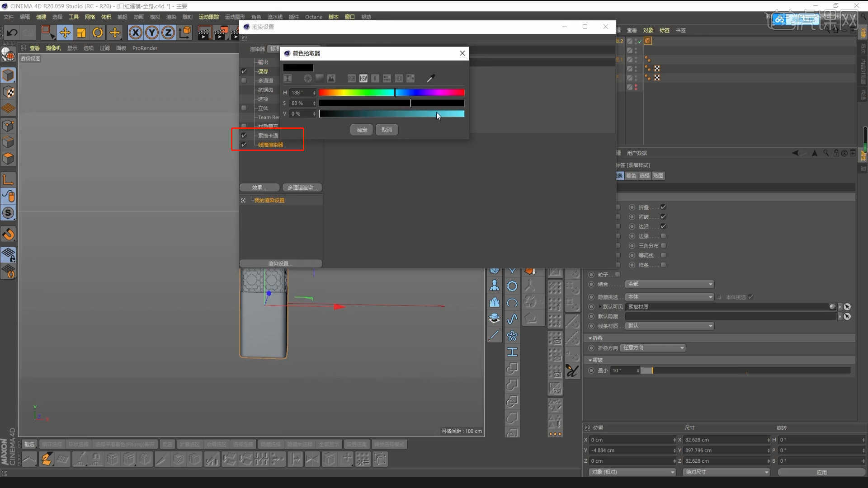Toggle Z axis lock
The image size is (868, 488).
tap(168, 33)
